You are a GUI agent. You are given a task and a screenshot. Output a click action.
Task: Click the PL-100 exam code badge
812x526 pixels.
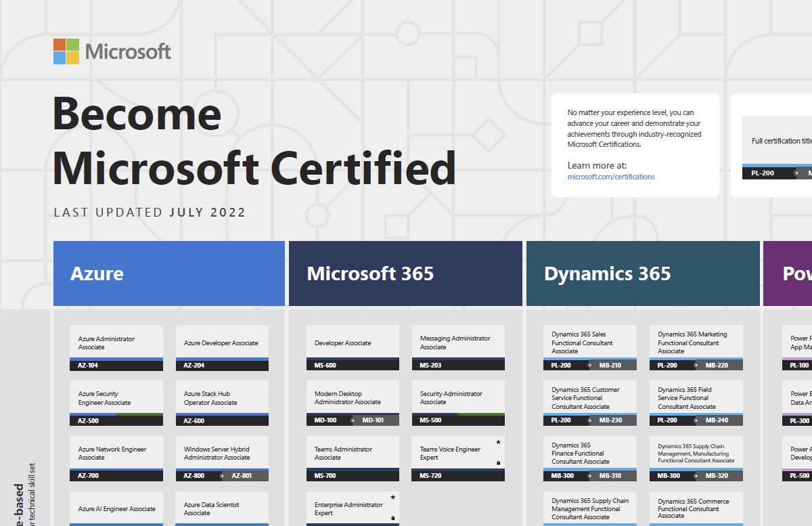click(800, 365)
